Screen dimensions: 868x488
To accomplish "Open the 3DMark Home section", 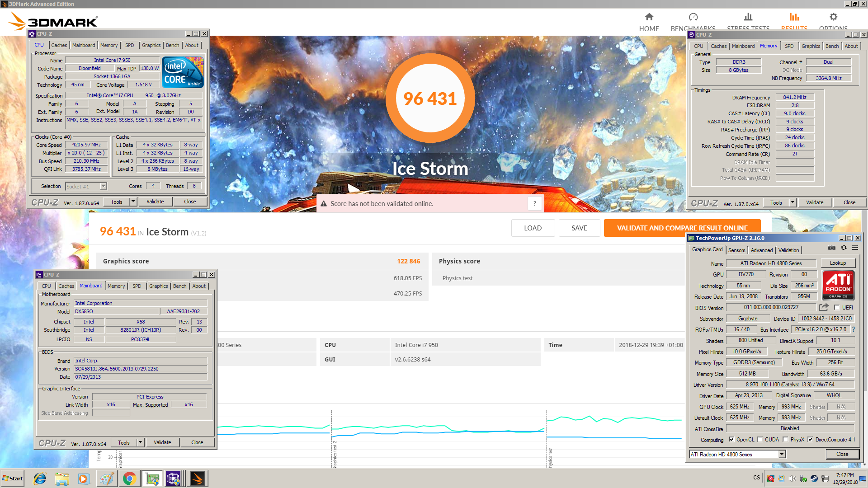I will pos(649,22).
